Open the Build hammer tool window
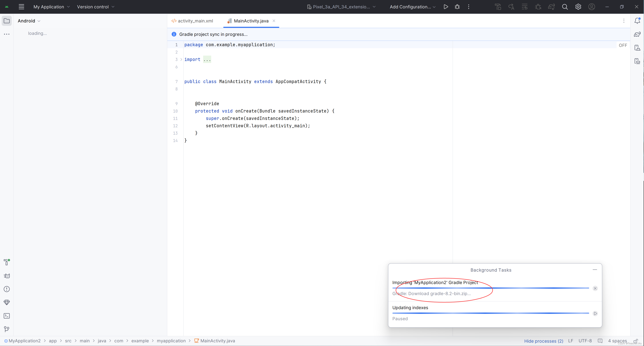The image size is (644, 346). (7, 262)
